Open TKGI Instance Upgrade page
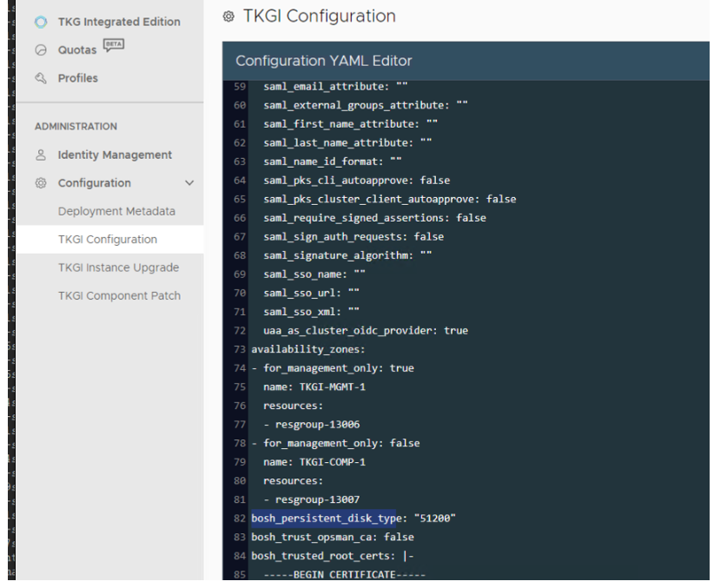727x588 pixels. (x=118, y=268)
